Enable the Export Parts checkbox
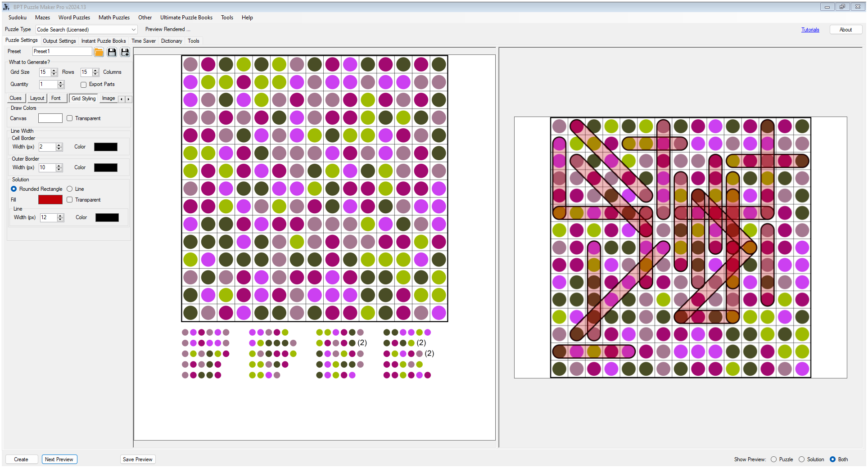This screenshot has height=468, width=868. coord(83,85)
